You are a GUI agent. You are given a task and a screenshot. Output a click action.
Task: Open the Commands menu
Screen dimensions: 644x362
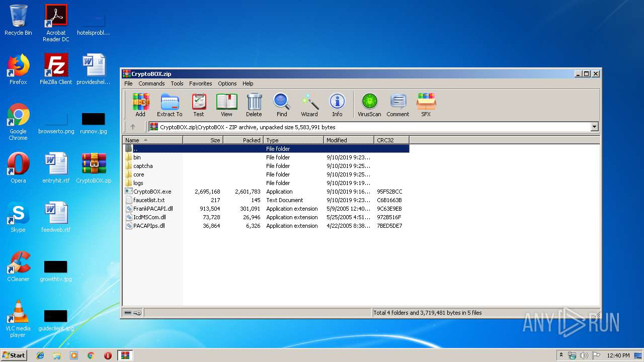[151, 83]
